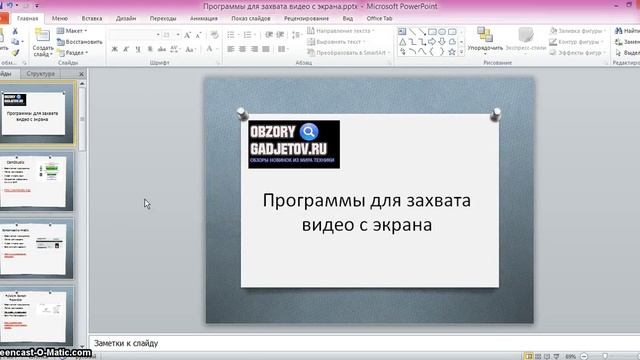Viewport: 640px width, 360px height.
Task: Select the straight line shape
Action: click(412, 31)
